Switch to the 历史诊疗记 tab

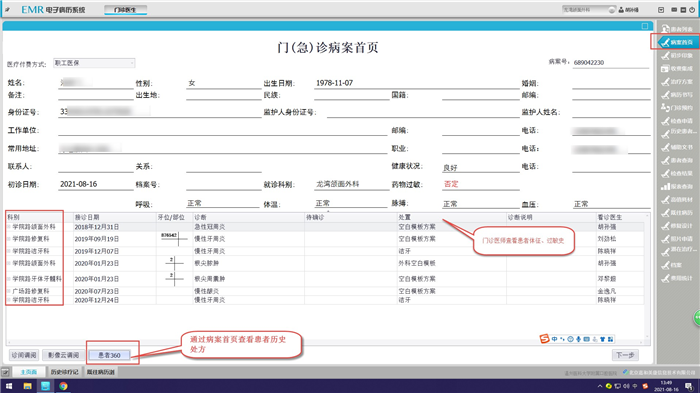(x=64, y=372)
